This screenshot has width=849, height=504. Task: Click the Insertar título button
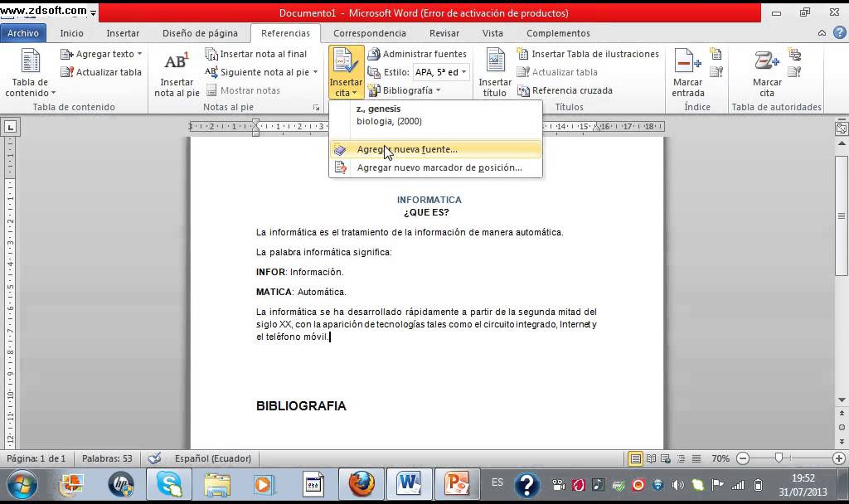click(495, 73)
